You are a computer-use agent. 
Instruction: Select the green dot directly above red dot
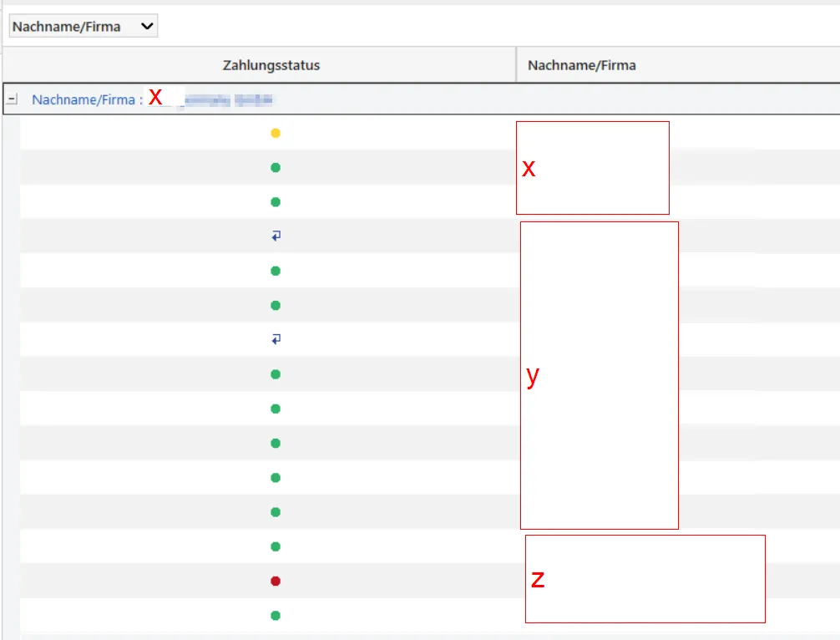pyautogui.click(x=276, y=546)
